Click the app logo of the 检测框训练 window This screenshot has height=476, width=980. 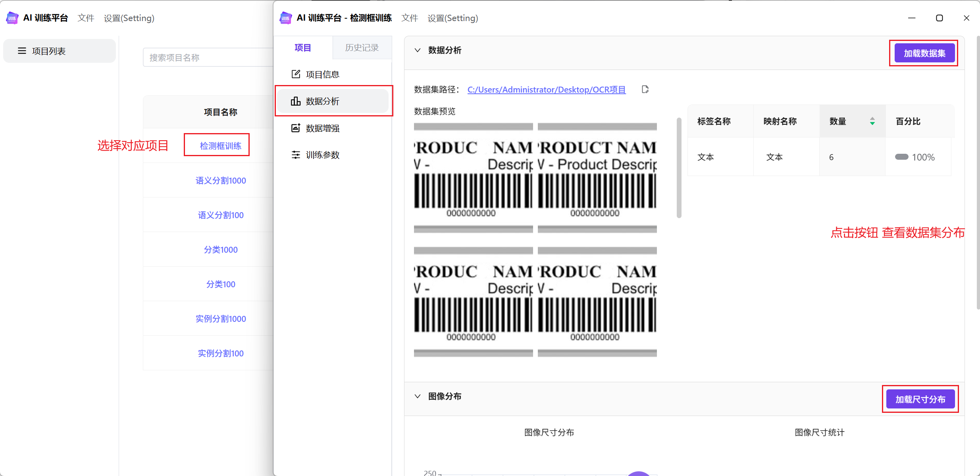click(x=286, y=18)
